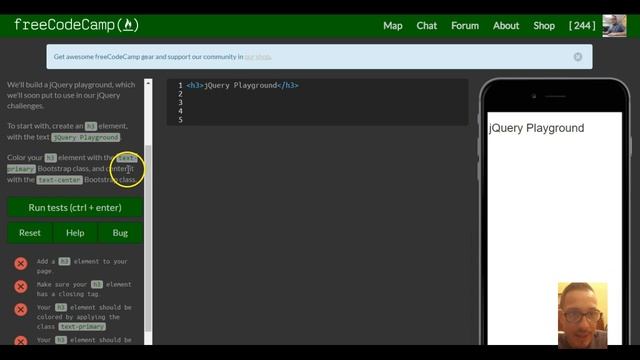Click the instructions panel scrollbar thumb

[x=148, y=239]
